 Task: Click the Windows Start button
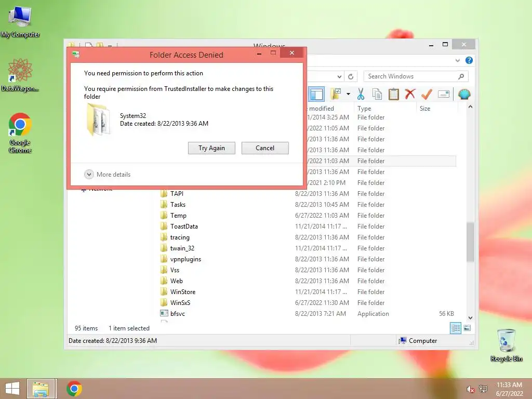tap(12, 389)
